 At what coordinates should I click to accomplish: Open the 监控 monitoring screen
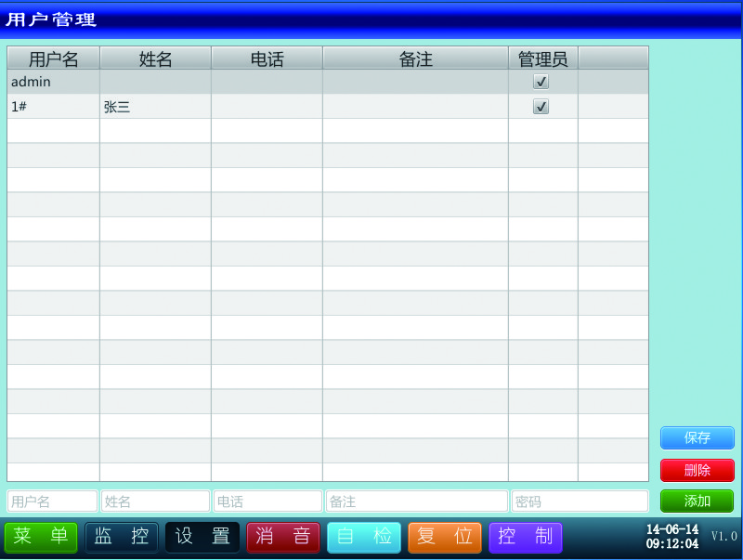pos(122,537)
